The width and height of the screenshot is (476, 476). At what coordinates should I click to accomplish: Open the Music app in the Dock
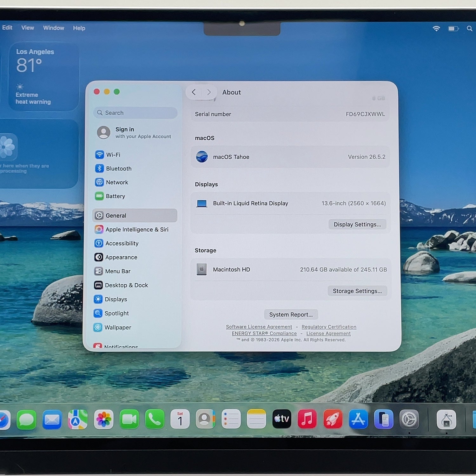coord(307,419)
